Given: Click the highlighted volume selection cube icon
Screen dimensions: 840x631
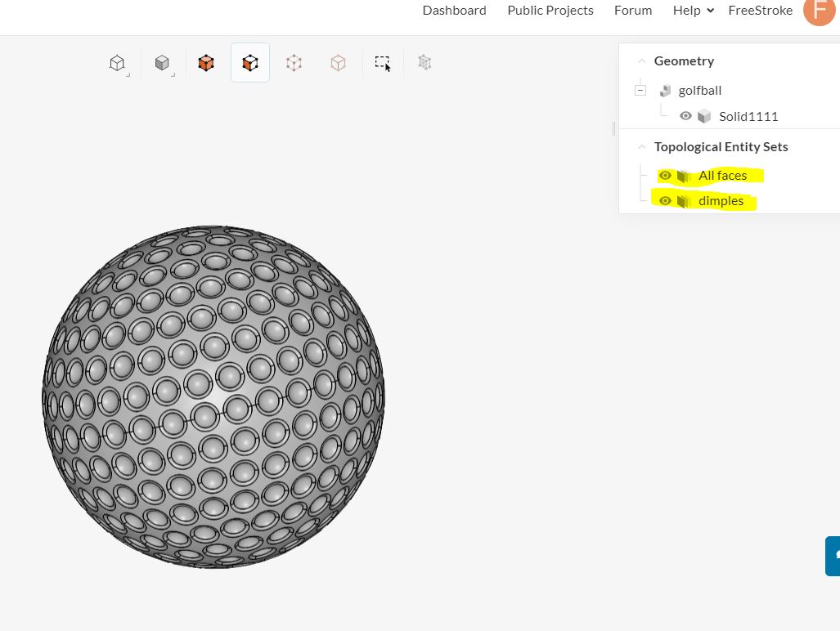Looking at the screenshot, I should tap(250, 63).
